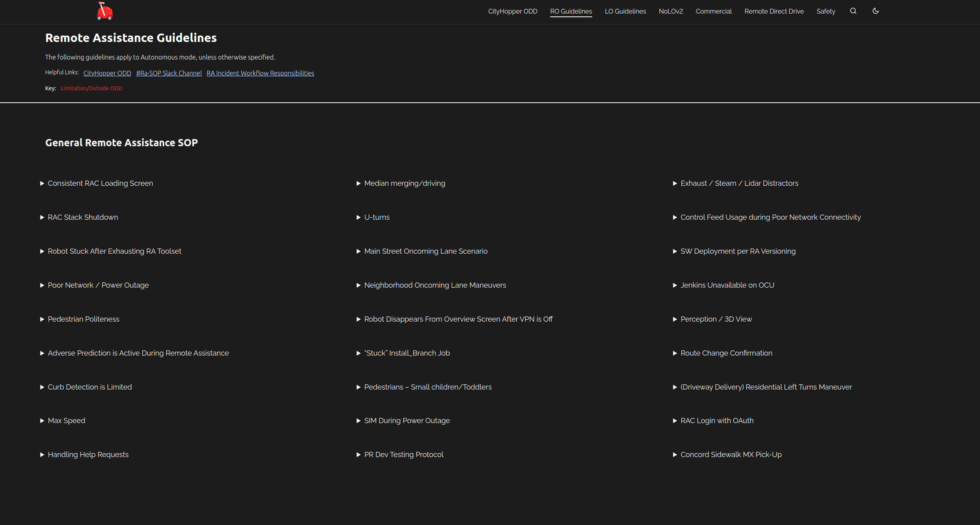This screenshot has height=525, width=980.
Task: Switch to LO Guidelines page
Action: (625, 11)
